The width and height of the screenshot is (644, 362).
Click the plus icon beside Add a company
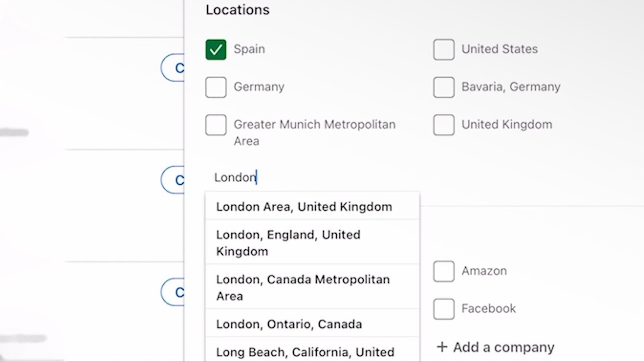(442, 347)
